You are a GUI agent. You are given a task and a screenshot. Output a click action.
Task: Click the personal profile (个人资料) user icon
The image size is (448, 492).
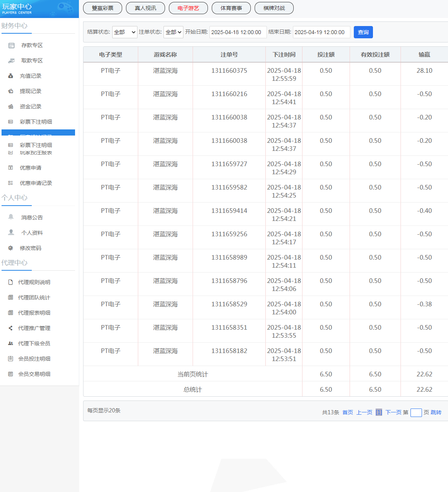[x=11, y=232]
